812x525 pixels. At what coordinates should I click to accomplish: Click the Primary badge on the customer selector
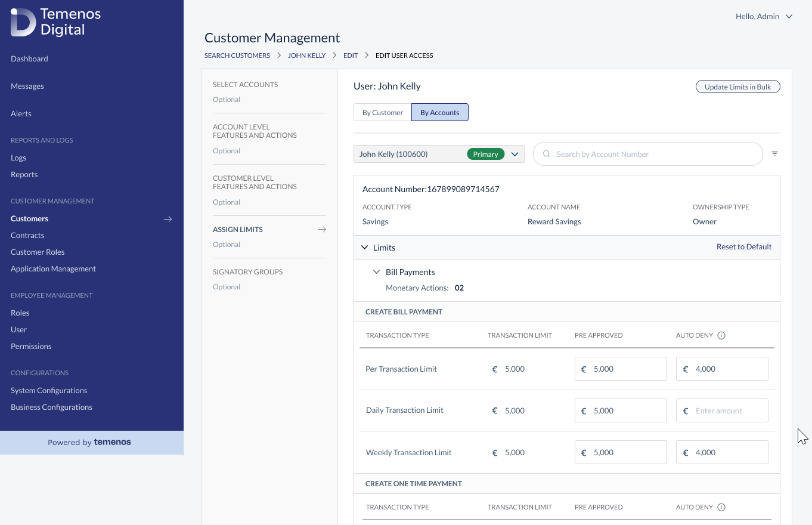click(485, 154)
